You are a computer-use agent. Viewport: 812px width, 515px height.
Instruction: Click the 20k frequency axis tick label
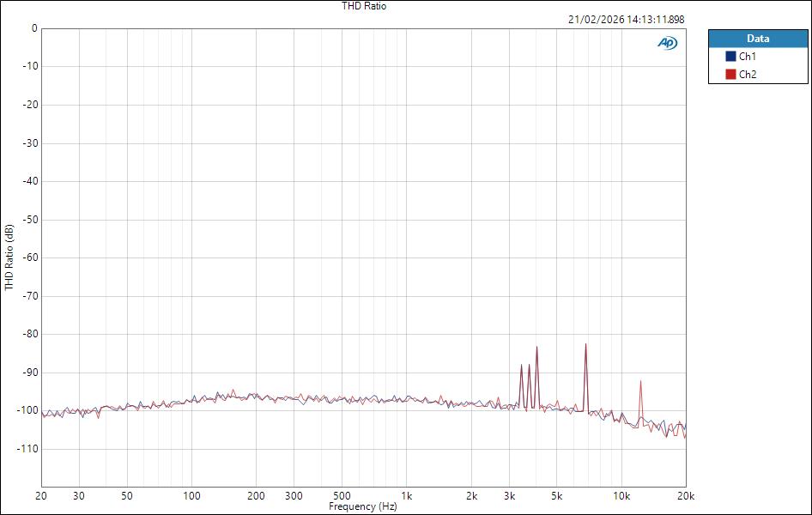686,496
